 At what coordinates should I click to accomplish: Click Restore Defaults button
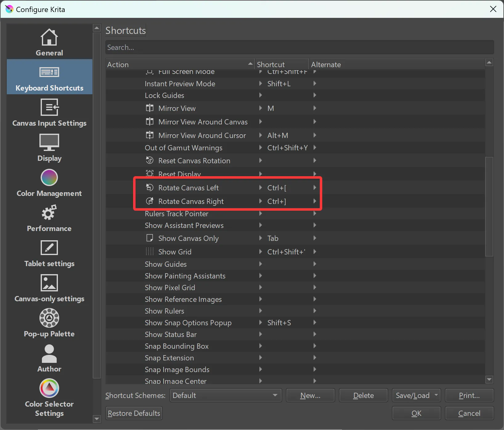(x=134, y=413)
